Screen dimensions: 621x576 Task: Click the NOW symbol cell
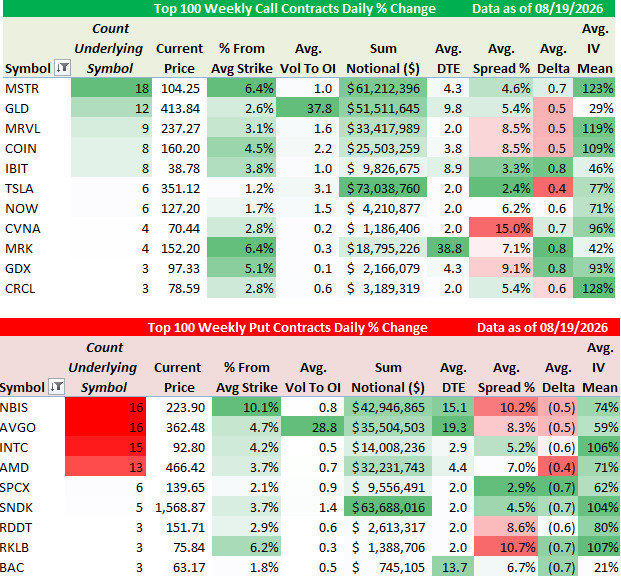[37, 208]
